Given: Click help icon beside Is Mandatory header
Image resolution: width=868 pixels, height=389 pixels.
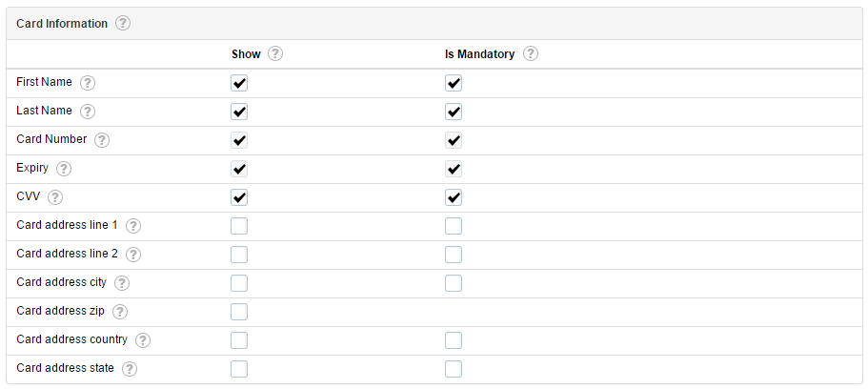Looking at the screenshot, I should click(530, 54).
